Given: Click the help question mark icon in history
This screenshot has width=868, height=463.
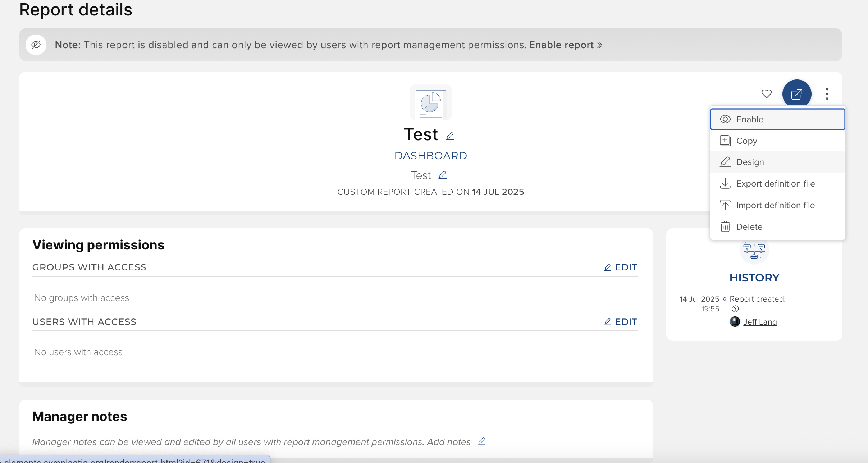Looking at the screenshot, I should pyautogui.click(x=735, y=309).
